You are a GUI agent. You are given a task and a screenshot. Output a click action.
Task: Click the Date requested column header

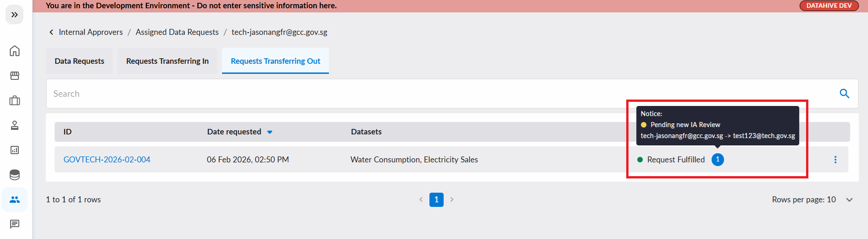[234, 132]
